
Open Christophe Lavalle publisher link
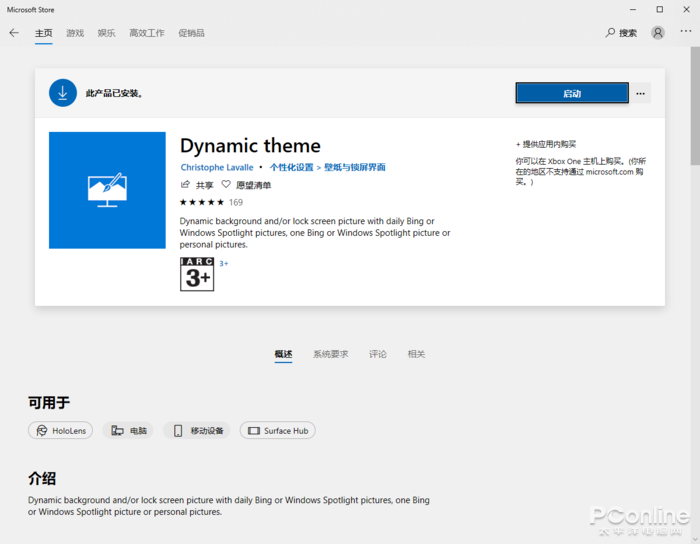tap(217, 167)
